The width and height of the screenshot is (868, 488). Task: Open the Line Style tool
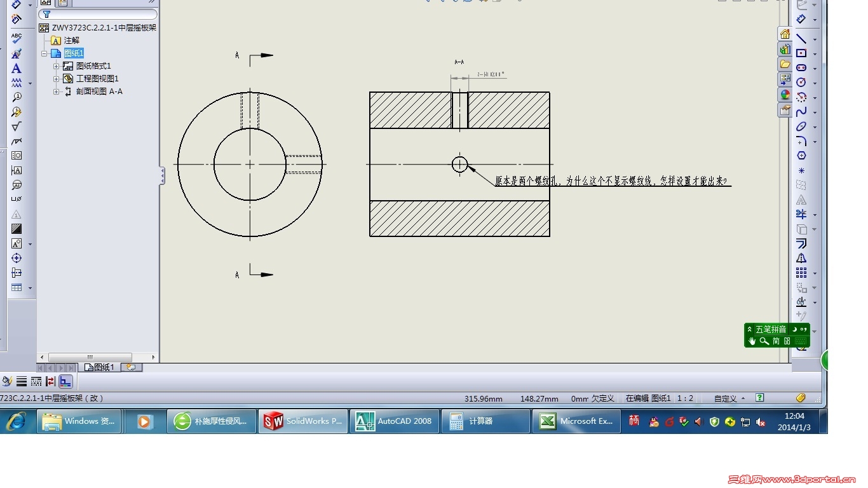[36, 381]
